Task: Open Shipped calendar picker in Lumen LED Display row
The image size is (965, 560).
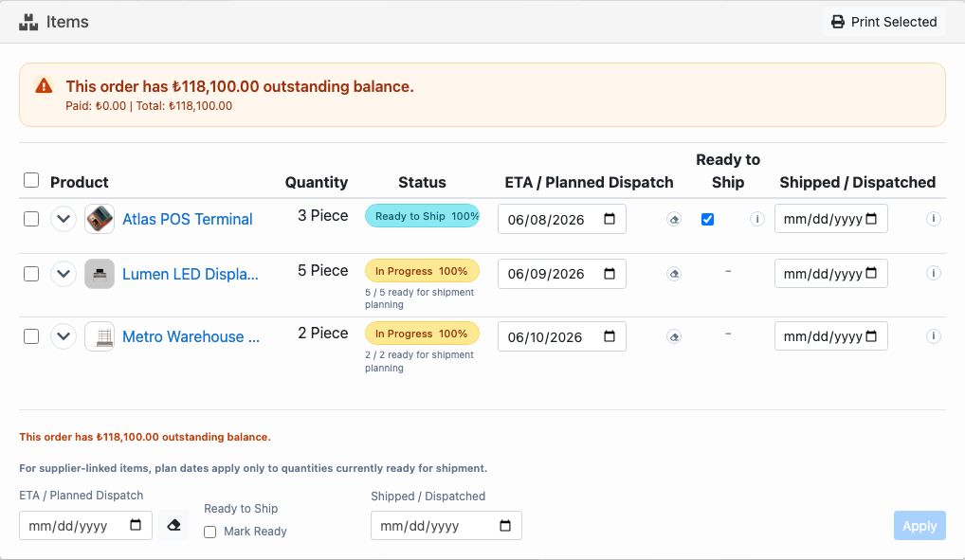Action: click(x=871, y=273)
